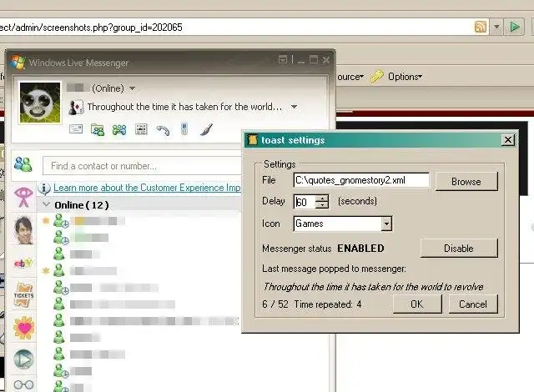Minimize the Windows Live Messenger window
Screen dimensions: 534x392
pos(300,61)
